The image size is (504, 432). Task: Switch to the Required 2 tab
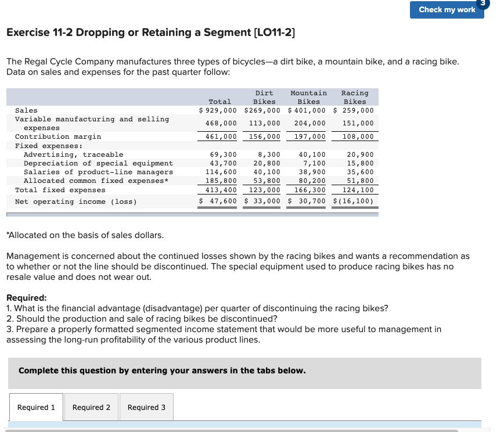[91, 407]
